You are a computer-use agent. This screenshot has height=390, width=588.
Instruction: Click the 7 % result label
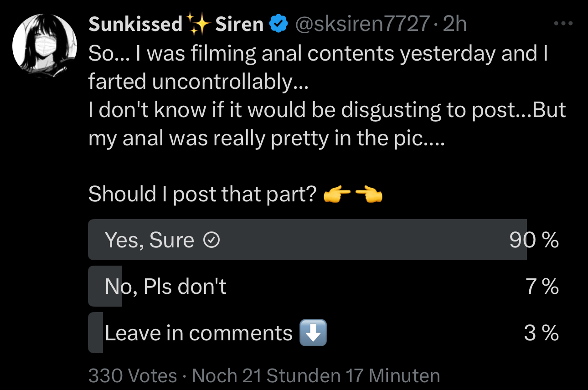pos(542,287)
